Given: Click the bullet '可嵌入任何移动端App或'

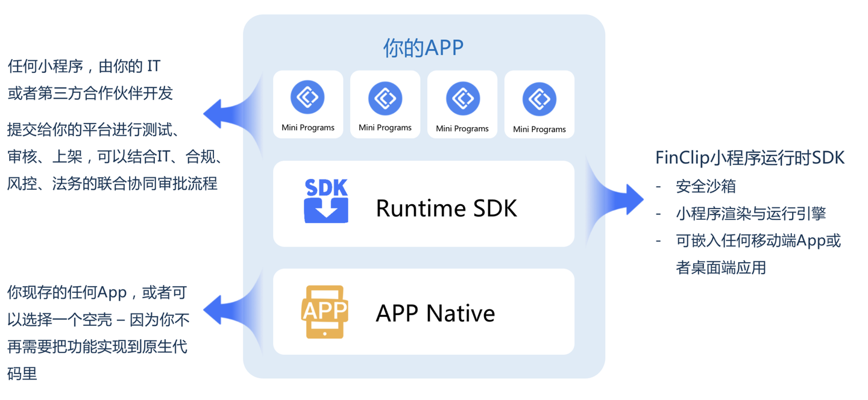Looking at the screenshot, I should pos(758,241).
